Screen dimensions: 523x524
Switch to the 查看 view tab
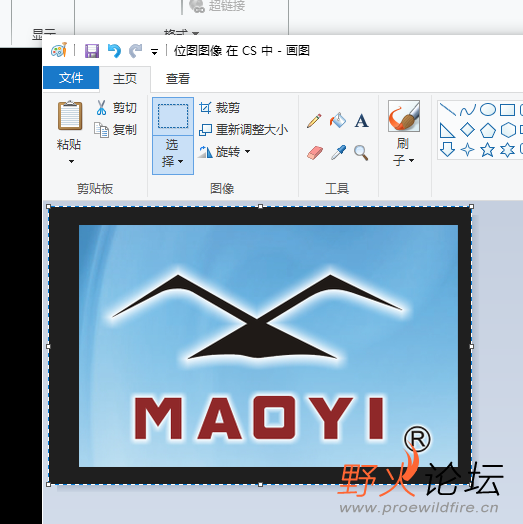178,79
